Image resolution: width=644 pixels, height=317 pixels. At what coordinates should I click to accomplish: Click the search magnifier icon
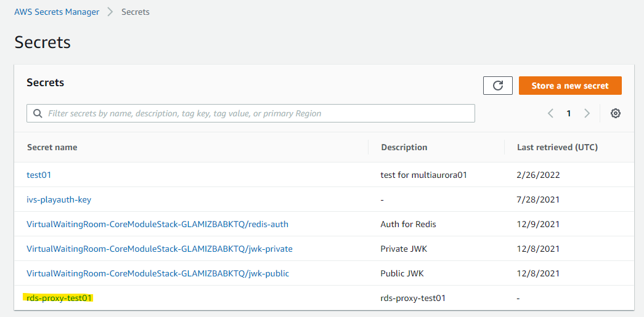[x=38, y=113]
